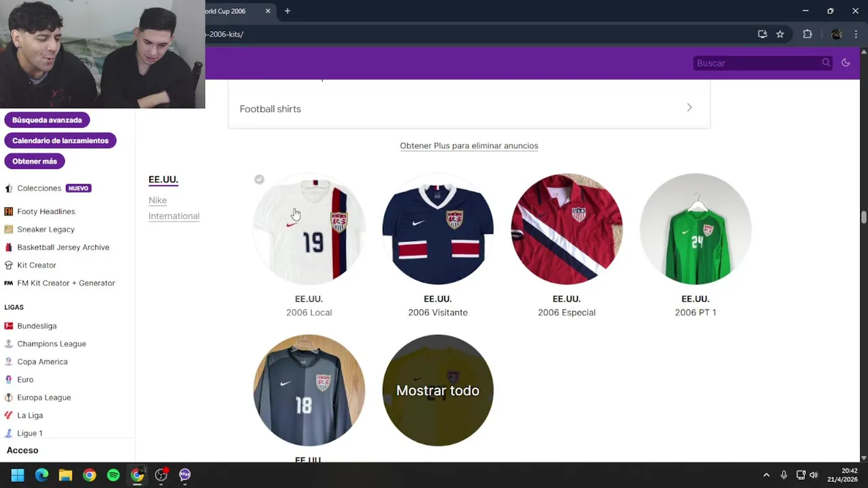Screen dimensions: 868x488
Task: Open Colecciones in the sidebar
Action: pyautogui.click(x=39, y=188)
